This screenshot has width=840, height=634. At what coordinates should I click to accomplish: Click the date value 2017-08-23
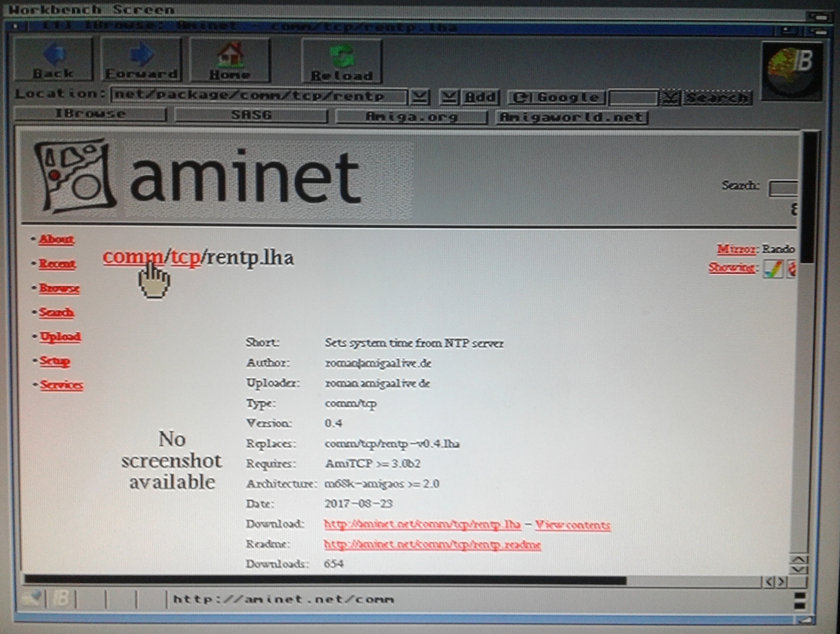[359, 504]
